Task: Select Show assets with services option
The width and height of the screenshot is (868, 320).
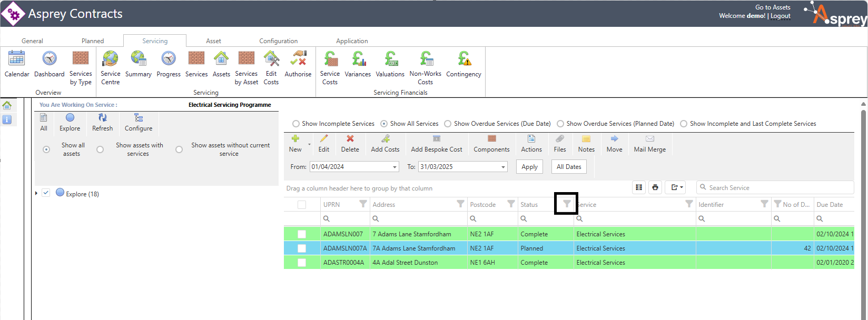Action: (x=100, y=149)
